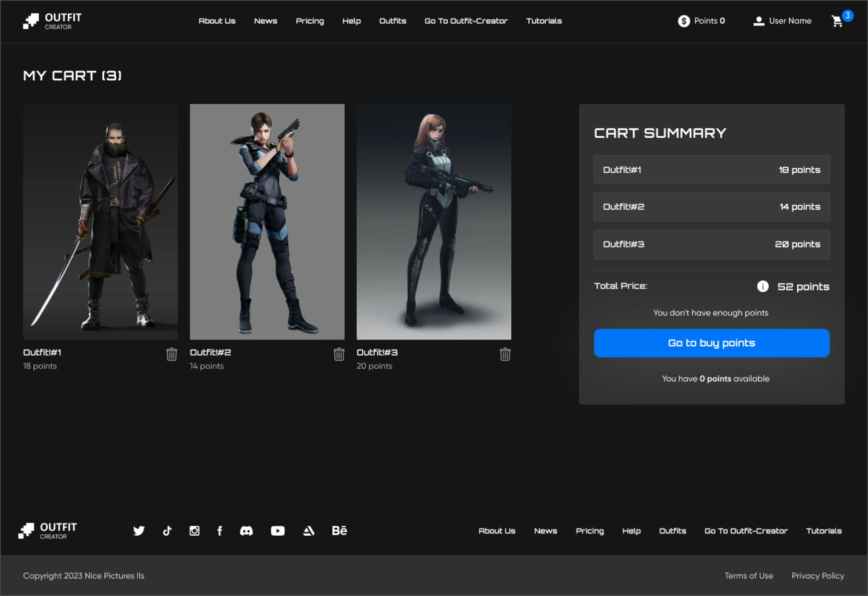
Task: Delete Outfit!#1 using its trash icon
Action: 172,354
